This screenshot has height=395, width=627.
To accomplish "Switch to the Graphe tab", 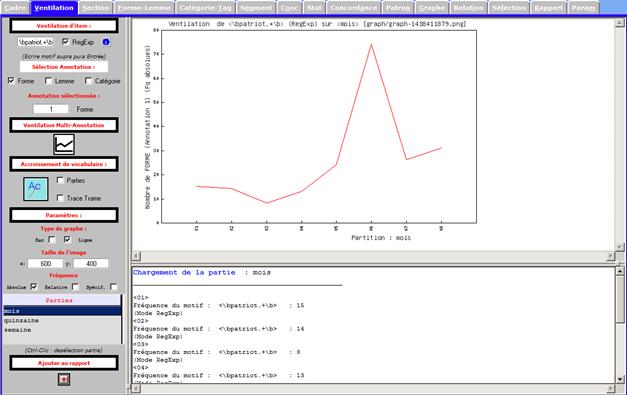I will 432,8.
